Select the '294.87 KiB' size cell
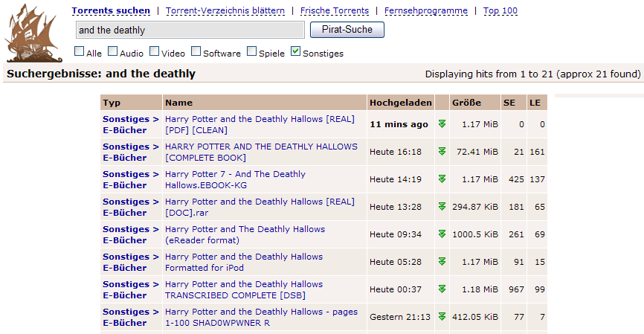Viewport: 644px width, 334px height. (x=475, y=207)
